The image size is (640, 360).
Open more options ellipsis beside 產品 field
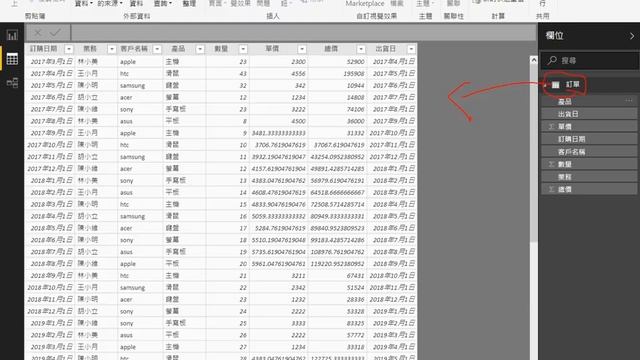629,101
